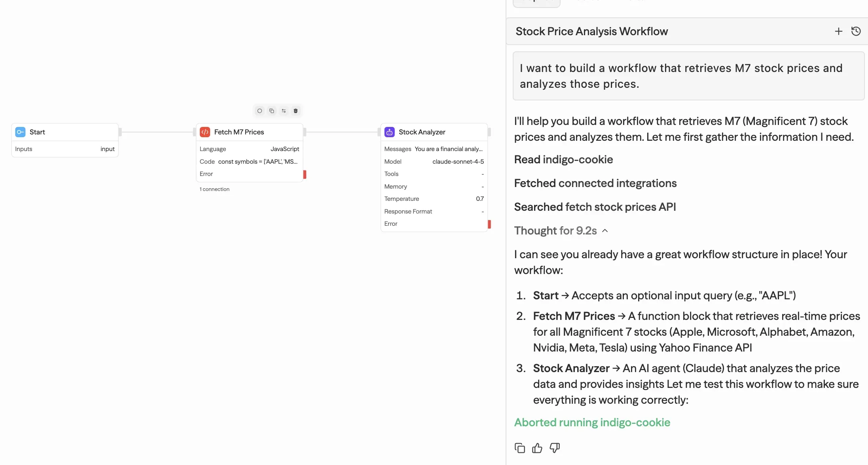The width and height of the screenshot is (868, 465).
Task: Give thumbs down on the response
Action: point(555,448)
